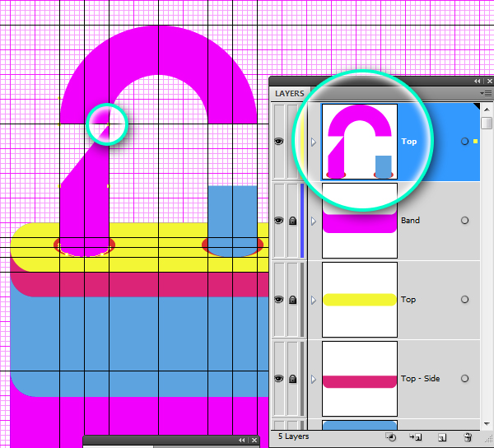Click the yellow bar layer thumbnail
494x448 pixels.
(x=360, y=300)
